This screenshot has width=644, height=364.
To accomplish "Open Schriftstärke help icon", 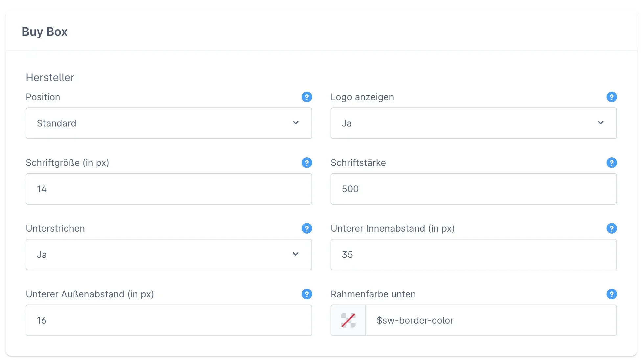I will (611, 163).
